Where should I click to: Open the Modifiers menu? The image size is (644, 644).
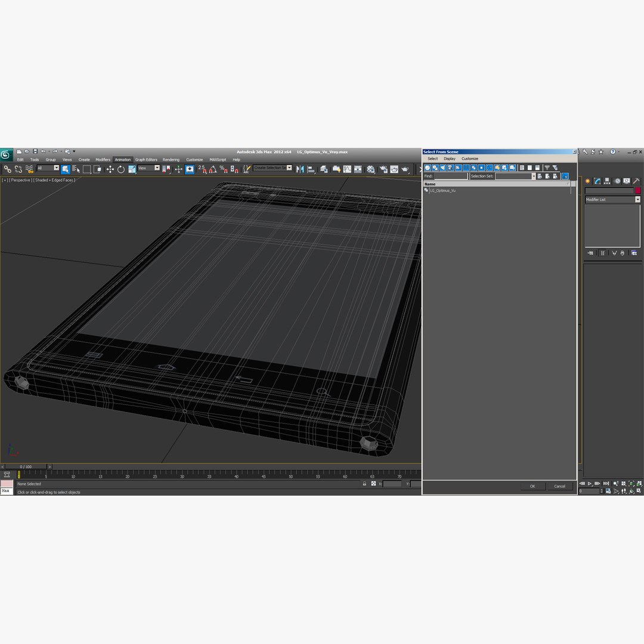(x=103, y=160)
